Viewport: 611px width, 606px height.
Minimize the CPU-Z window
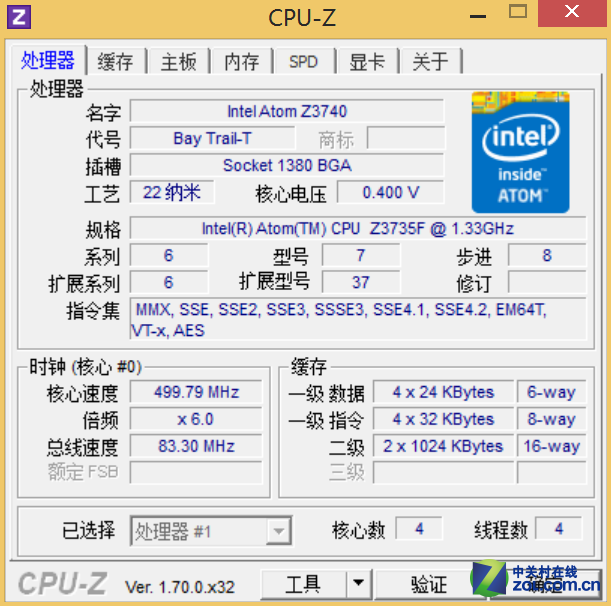point(478,16)
